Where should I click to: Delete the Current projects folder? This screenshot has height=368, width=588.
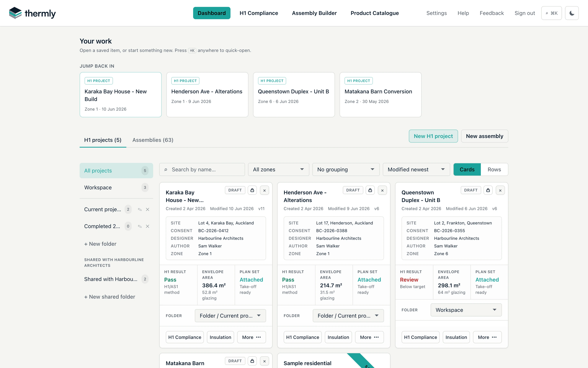[147, 209]
